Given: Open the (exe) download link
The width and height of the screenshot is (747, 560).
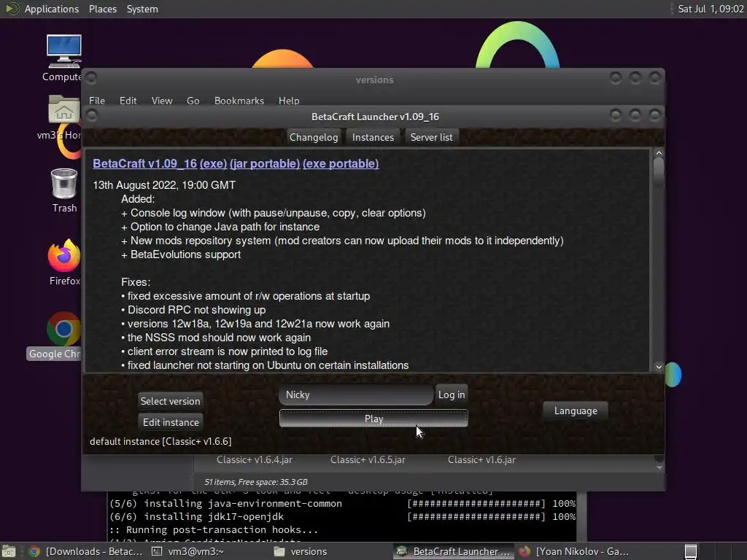Looking at the screenshot, I should click(x=214, y=163).
